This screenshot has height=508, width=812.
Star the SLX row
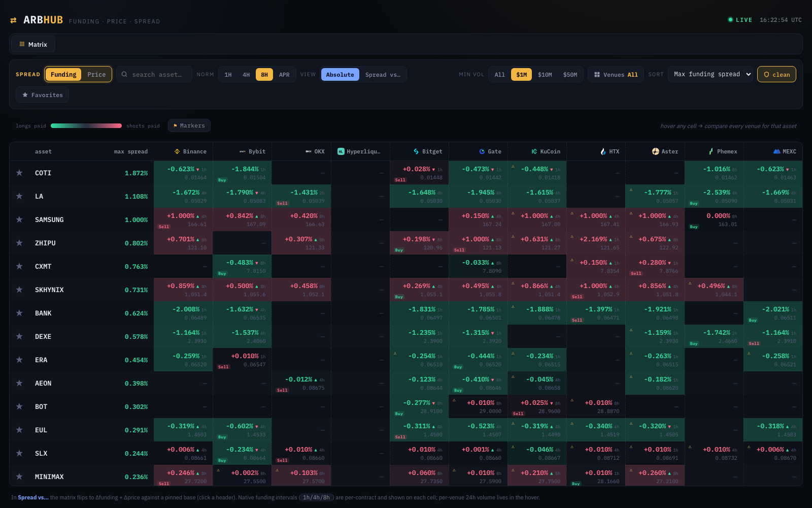(19, 453)
